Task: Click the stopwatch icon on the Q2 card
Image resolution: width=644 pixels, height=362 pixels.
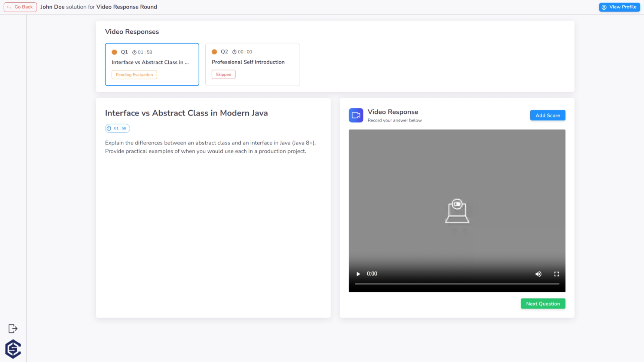Action: click(x=234, y=52)
